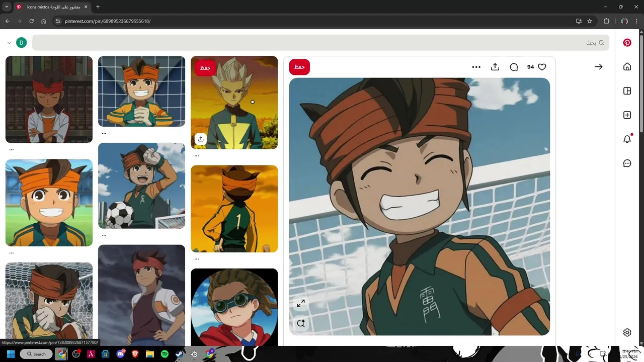Open more options under blond character pin
Viewport: 644px width, 362px height.
pos(196,155)
